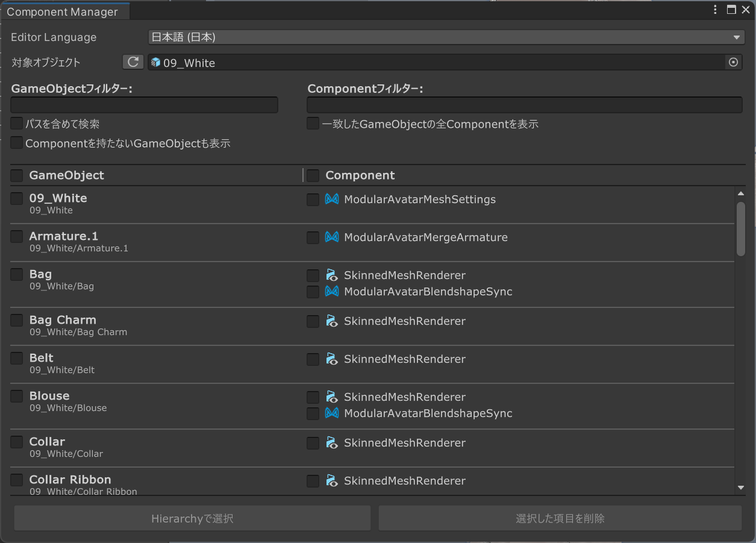
Task: Maximize the Component Manager window
Action: 731,10
